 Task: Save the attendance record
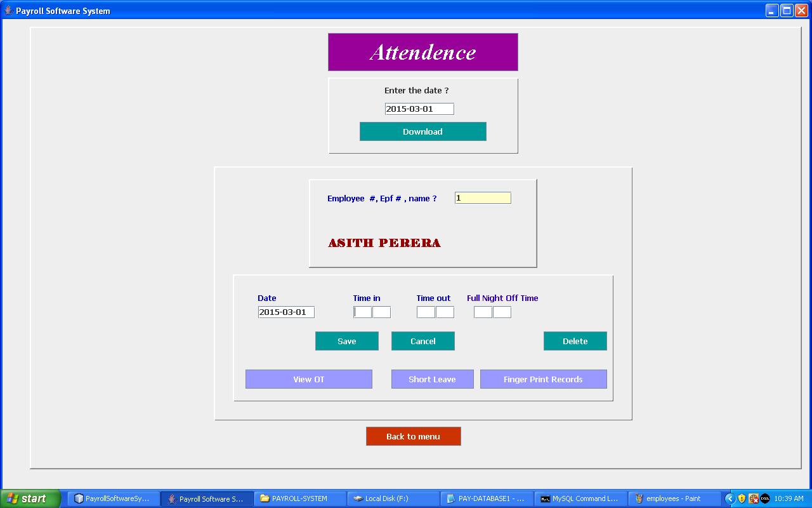coord(346,341)
